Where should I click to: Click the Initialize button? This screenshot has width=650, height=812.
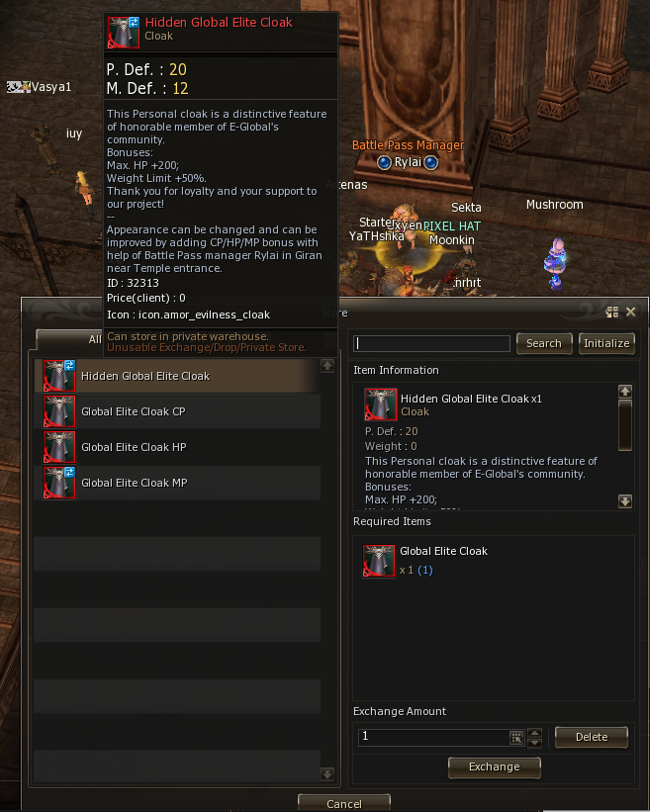(606, 343)
